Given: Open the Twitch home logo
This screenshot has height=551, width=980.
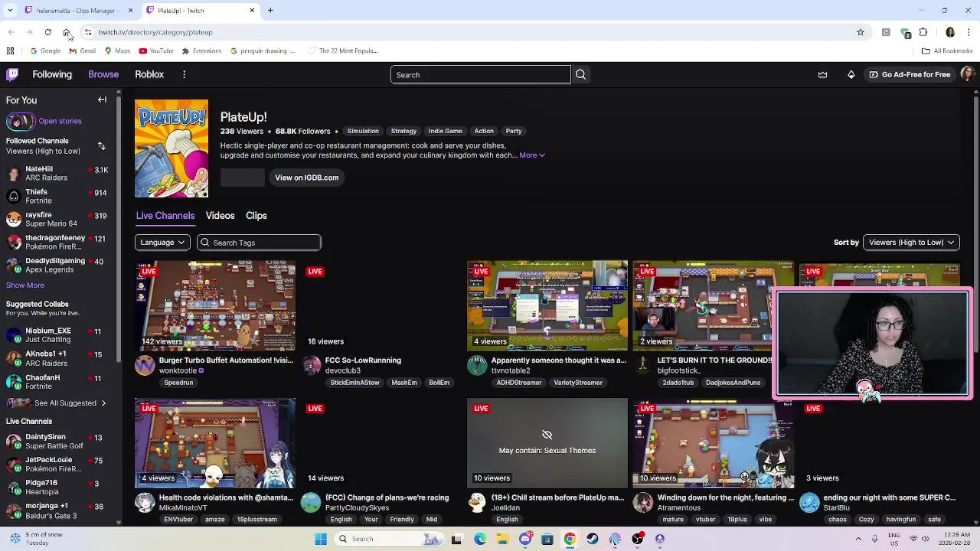Looking at the screenshot, I should click(12, 74).
